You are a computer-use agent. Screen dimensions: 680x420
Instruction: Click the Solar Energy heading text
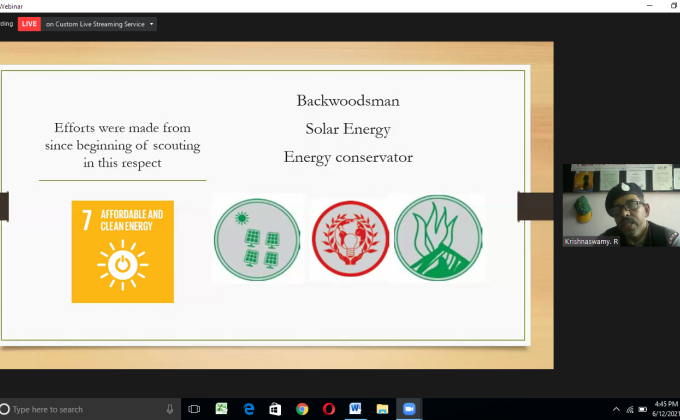tap(348, 129)
